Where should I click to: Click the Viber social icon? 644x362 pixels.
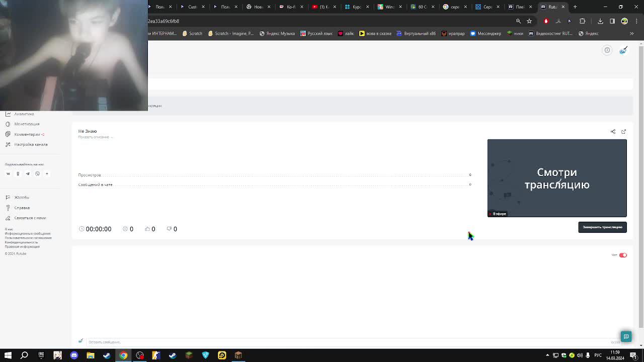coord(37,174)
